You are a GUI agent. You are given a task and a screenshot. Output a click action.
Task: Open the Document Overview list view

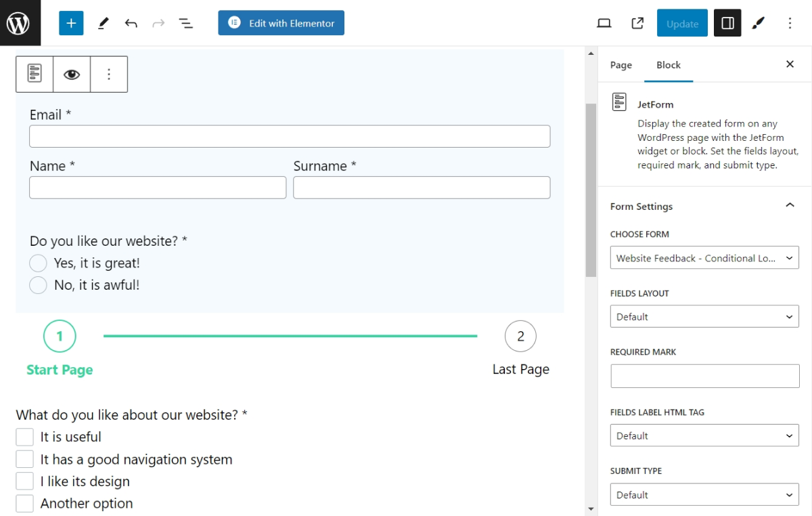pos(186,22)
